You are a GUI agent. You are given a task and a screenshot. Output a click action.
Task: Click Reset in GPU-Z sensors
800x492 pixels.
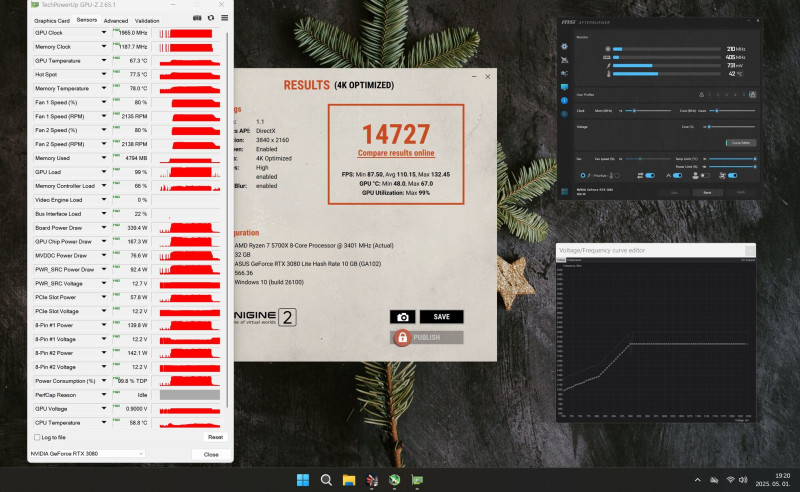[215, 437]
